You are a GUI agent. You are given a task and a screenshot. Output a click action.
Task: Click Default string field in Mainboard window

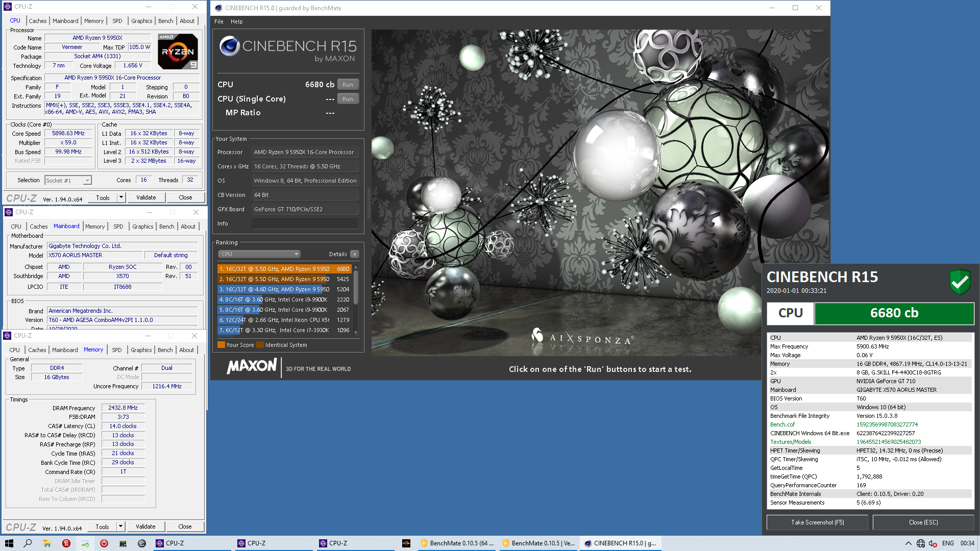171,255
